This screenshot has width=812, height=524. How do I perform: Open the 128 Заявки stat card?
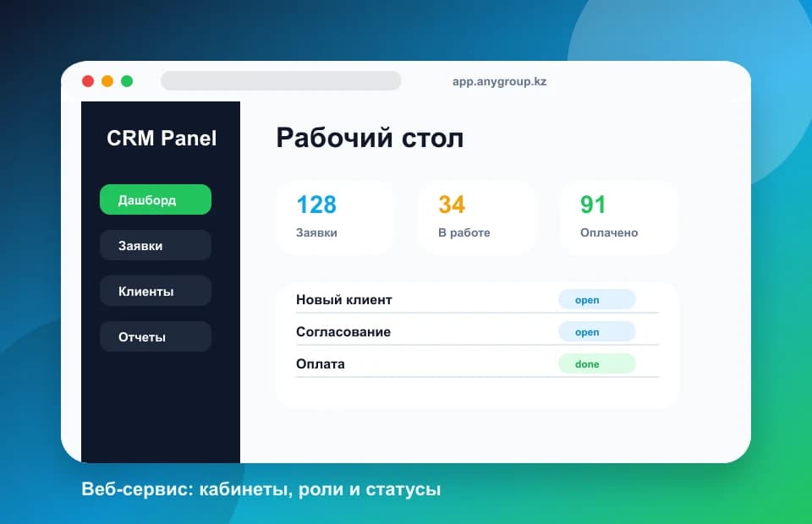coord(334,217)
